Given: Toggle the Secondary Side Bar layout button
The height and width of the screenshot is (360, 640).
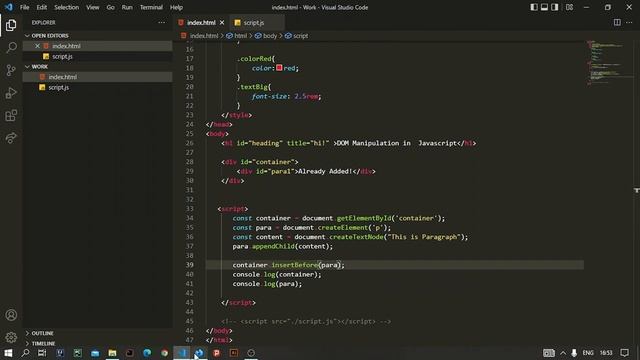Looking at the screenshot, I should (x=554, y=7).
